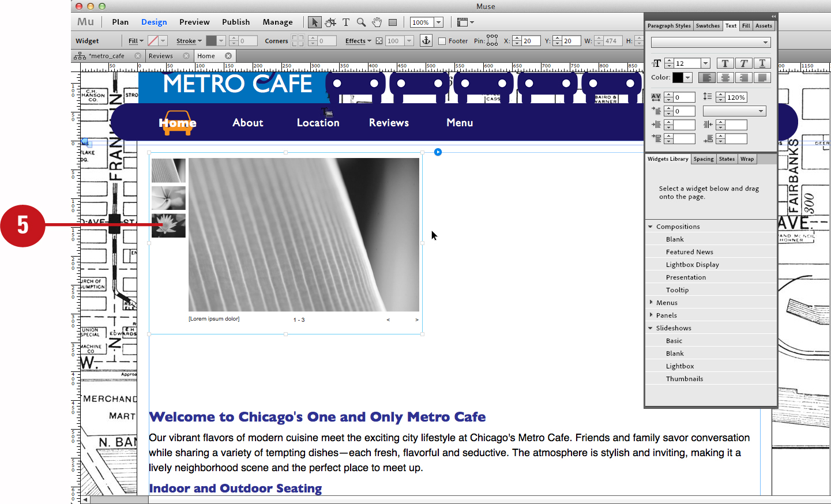
Task: Expand the Menus category
Action: coord(650,302)
